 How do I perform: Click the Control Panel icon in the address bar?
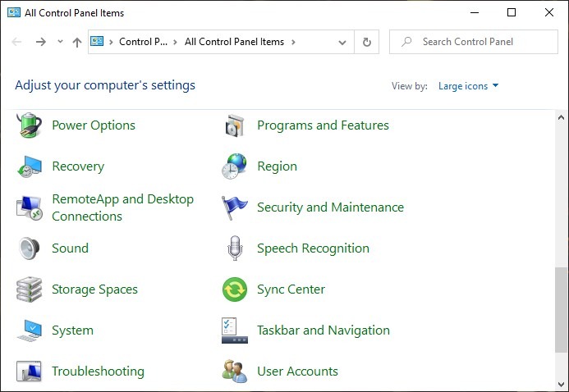tap(97, 41)
